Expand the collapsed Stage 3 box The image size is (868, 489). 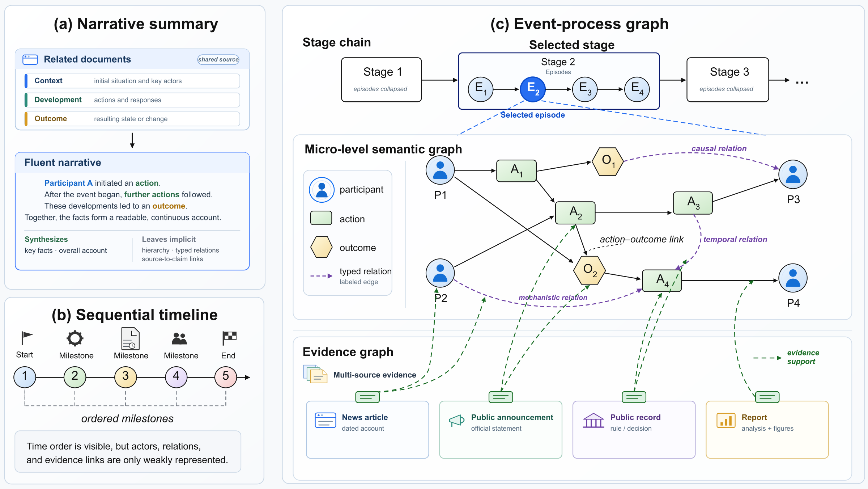click(728, 80)
